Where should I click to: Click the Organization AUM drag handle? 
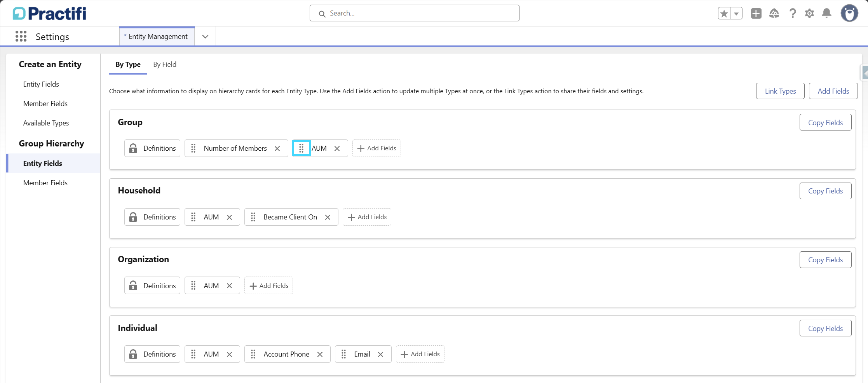click(x=193, y=286)
